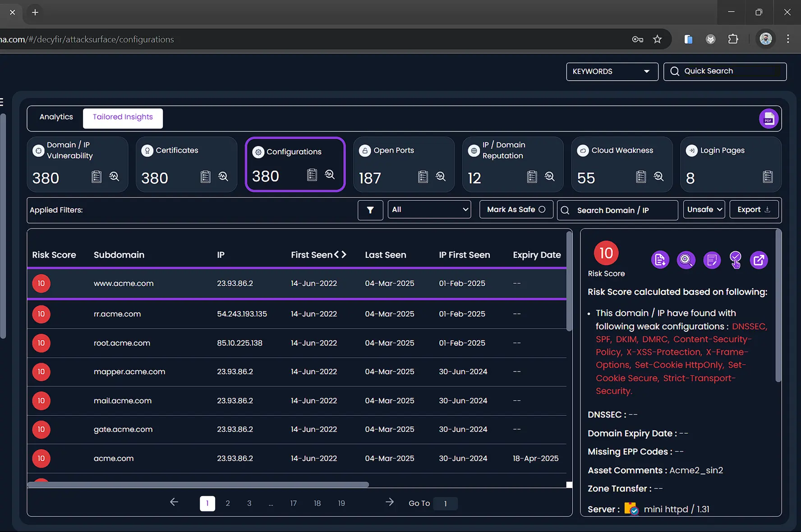Select the Login Pages card
The image size is (801, 532).
point(730,165)
